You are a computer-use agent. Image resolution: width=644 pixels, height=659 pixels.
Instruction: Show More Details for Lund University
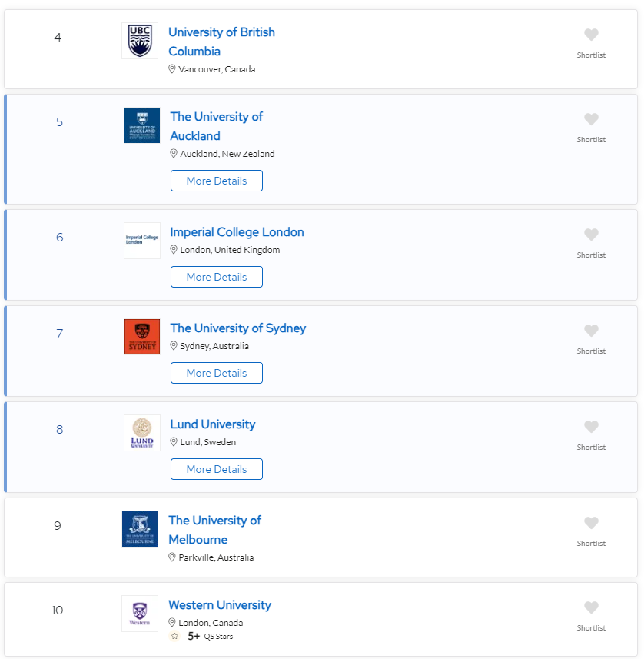(x=217, y=469)
